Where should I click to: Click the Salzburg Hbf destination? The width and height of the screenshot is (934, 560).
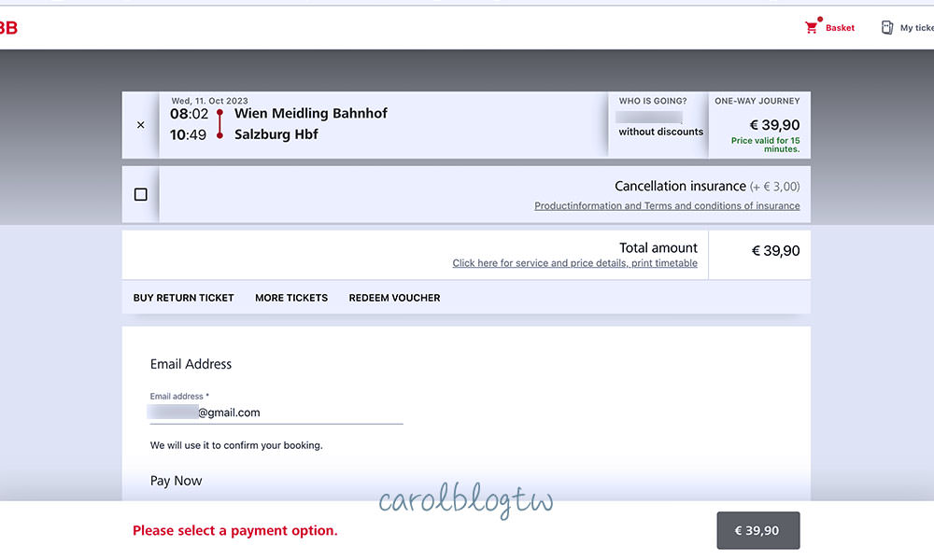[276, 134]
